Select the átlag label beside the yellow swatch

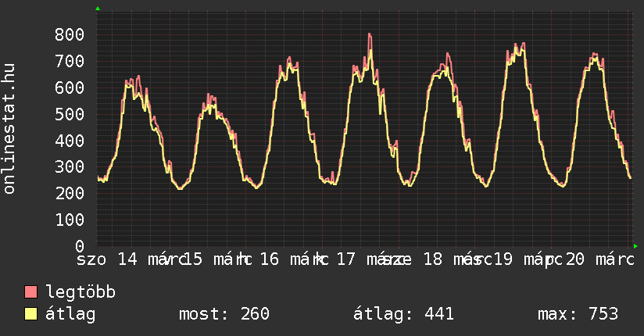pos(70,314)
